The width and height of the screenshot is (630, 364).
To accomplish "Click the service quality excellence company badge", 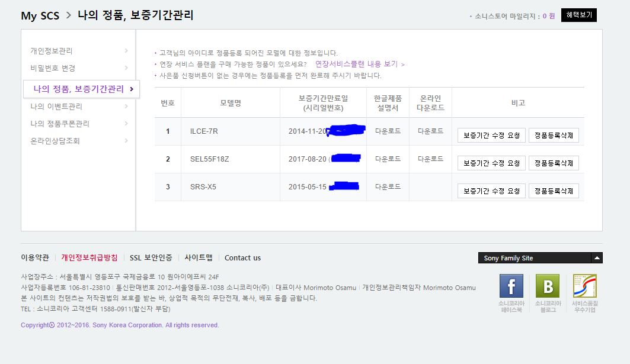I will [x=584, y=286].
